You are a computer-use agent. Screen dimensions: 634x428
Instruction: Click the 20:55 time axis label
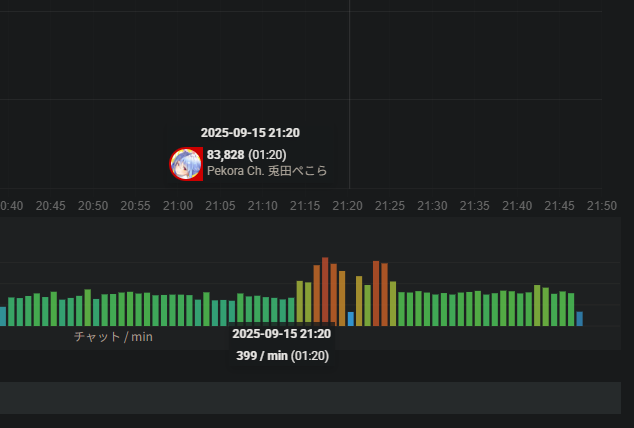click(x=135, y=206)
